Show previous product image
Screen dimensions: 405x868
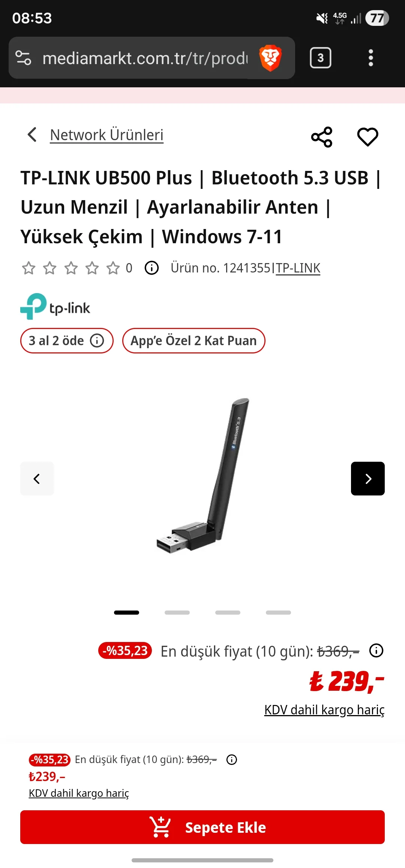(37, 479)
